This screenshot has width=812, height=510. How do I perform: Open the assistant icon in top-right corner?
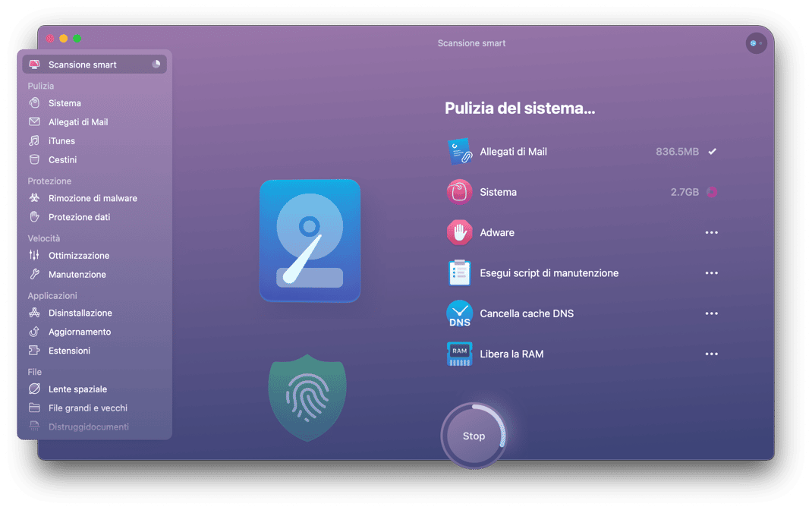coord(756,43)
